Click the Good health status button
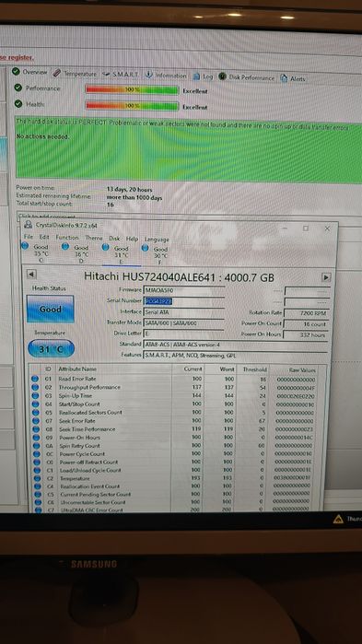The height and width of the screenshot is (644, 362). 50,309
